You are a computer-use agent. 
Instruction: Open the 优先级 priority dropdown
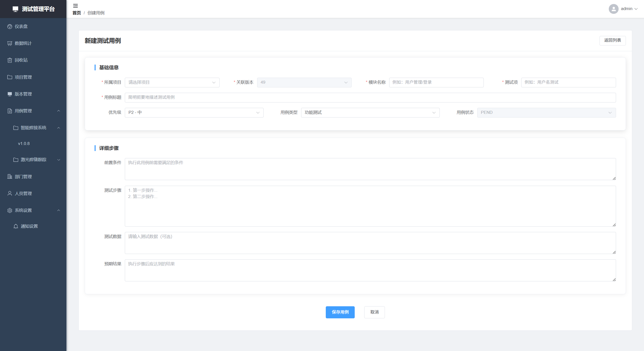pos(194,113)
